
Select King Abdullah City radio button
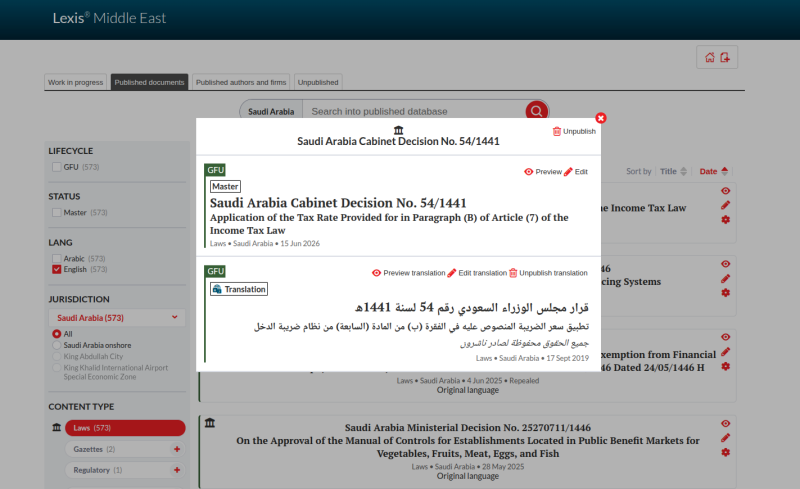[57, 356]
